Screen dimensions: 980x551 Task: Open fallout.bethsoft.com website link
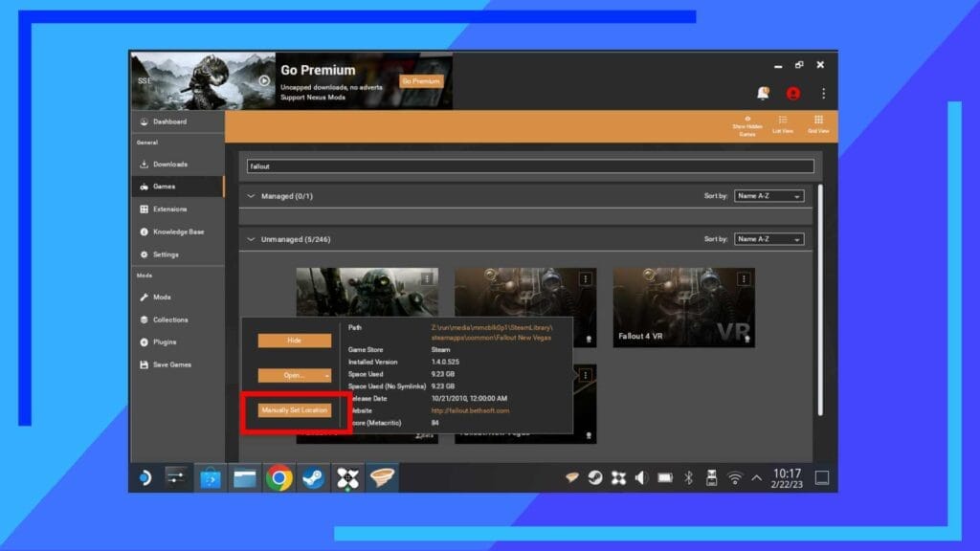[x=470, y=411]
